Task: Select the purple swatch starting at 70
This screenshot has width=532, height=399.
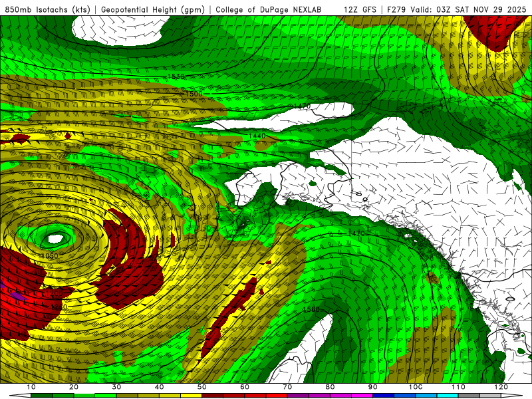Action: pyautogui.click(x=298, y=396)
